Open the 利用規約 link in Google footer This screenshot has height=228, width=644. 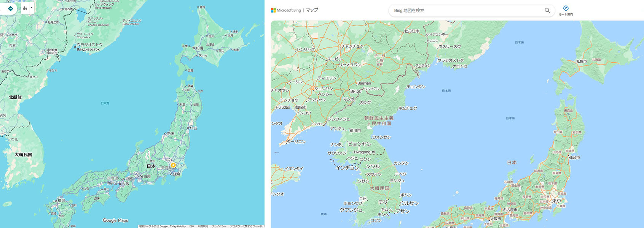pos(202,226)
